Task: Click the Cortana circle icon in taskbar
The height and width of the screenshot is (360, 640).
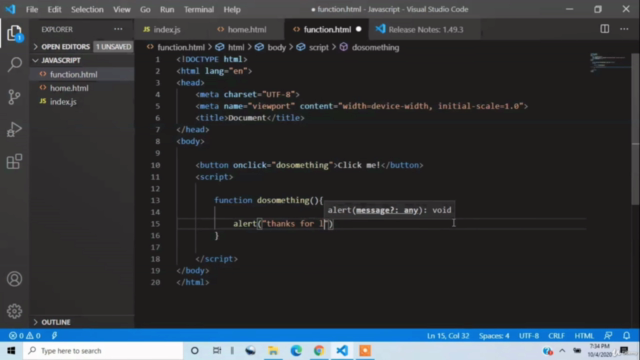Action: click(x=195, y=351)
